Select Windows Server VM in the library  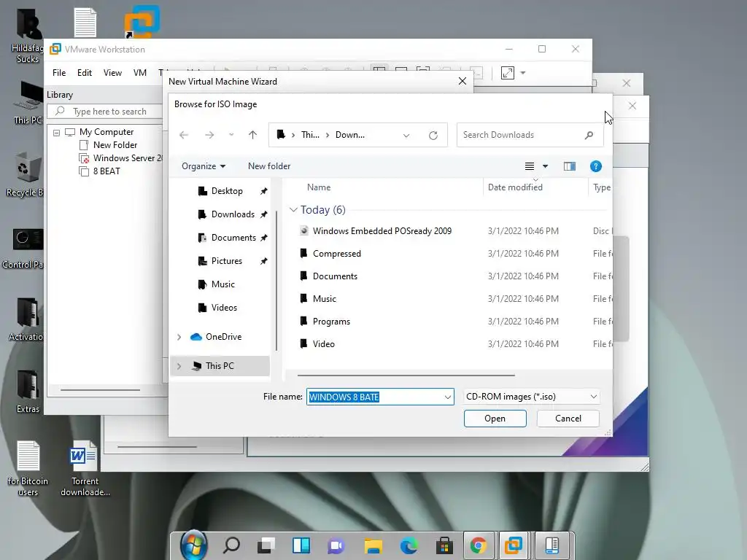click(121, 158)
